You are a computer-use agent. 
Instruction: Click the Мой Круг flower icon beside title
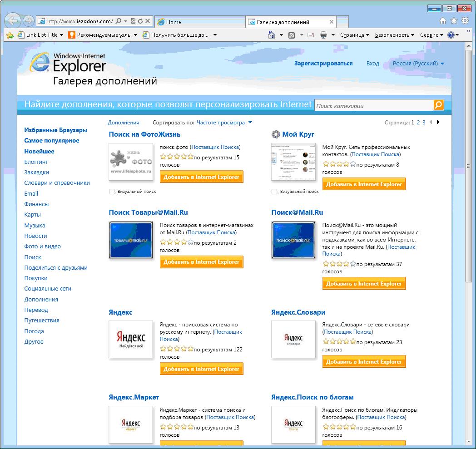pyautogui.click(x=275, y=134)
